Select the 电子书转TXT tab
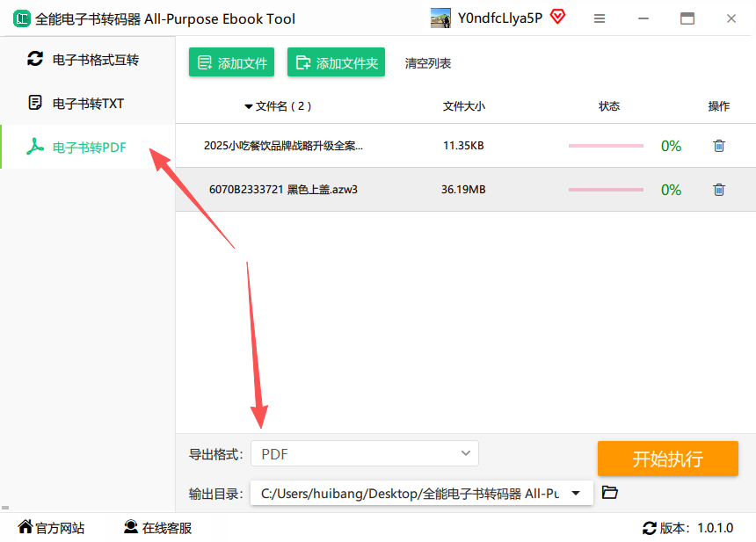The image size is (756, 542). click(x=88, y=104)
